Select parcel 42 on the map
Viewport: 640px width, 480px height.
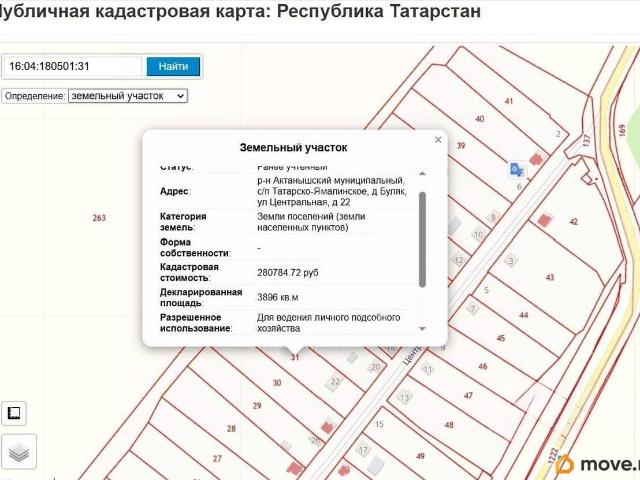[573, 222]
